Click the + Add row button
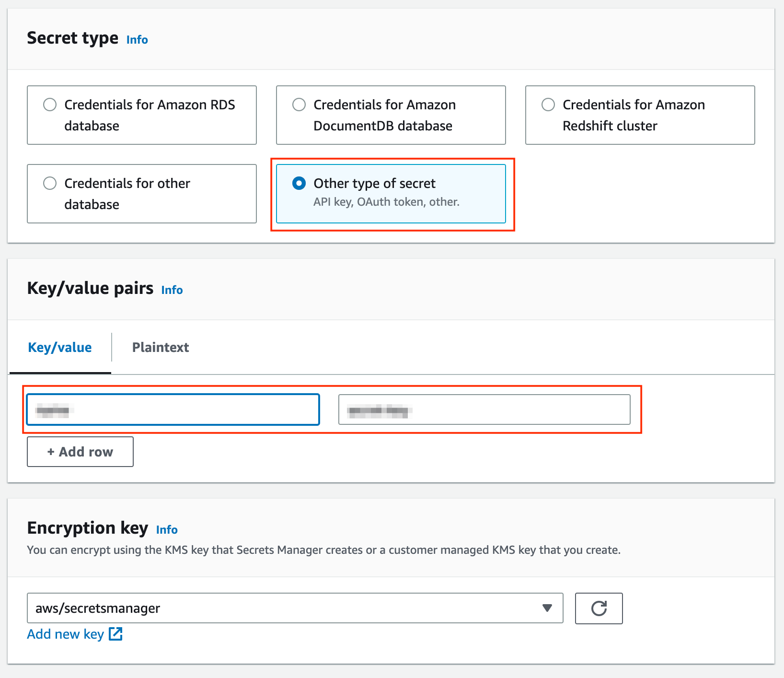 pos(80,452)
